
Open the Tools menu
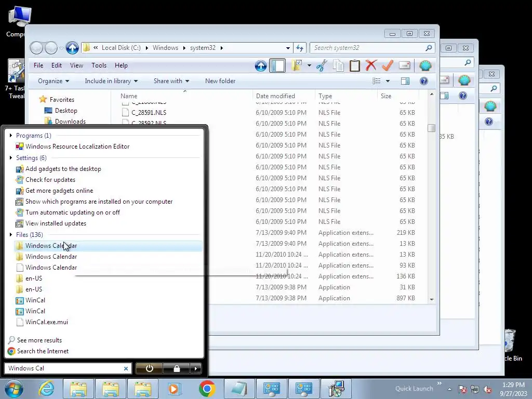(x=99, y=65)
